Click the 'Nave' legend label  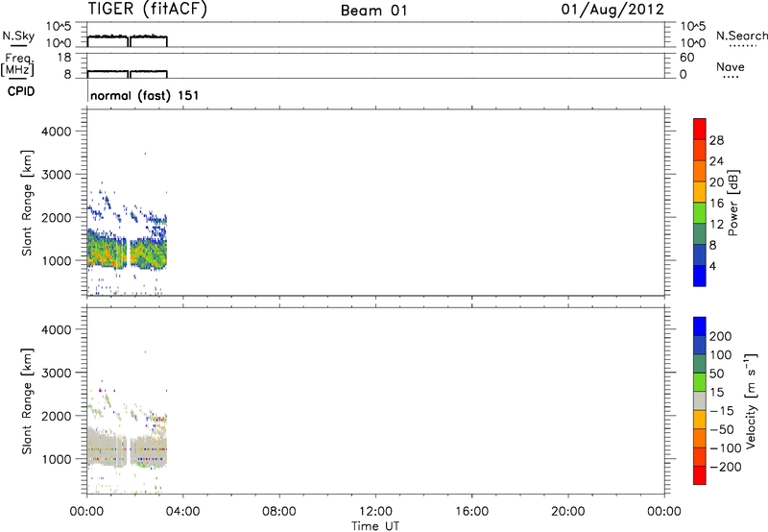731,66
